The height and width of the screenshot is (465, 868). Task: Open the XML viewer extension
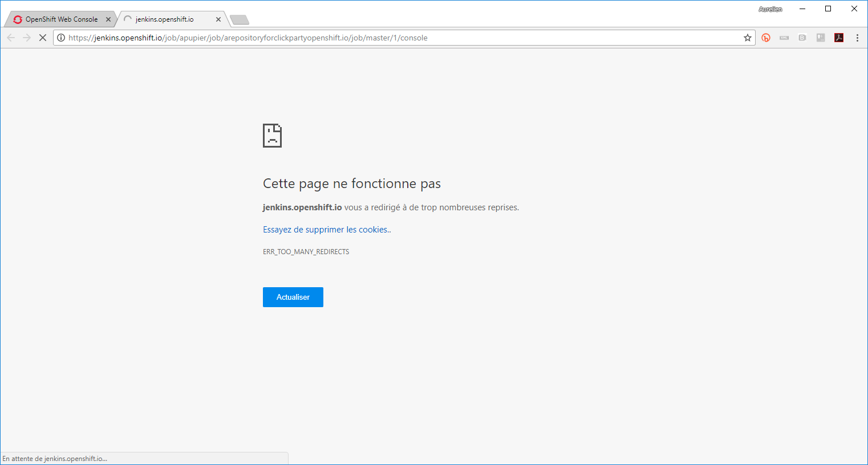click(x=784, y=38)
